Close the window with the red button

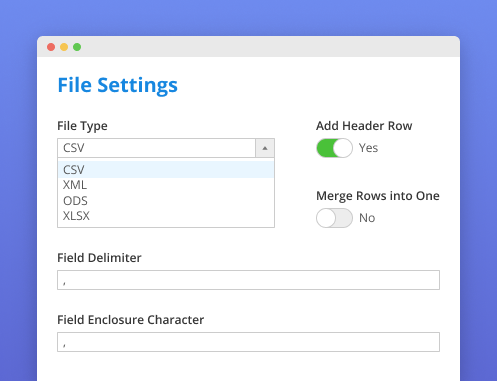click(51, 47)
